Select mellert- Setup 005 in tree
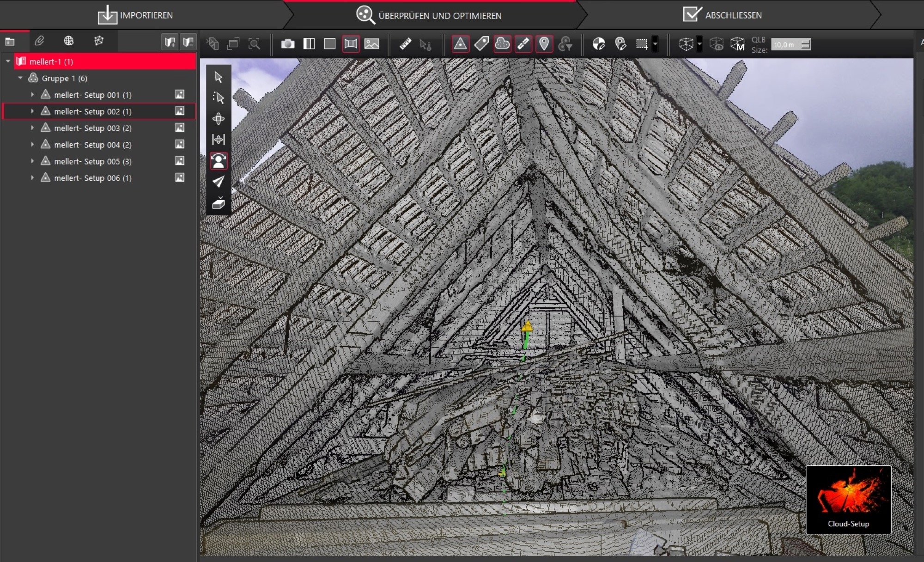This screenshot has height=562, width=924. pos(92,161)
